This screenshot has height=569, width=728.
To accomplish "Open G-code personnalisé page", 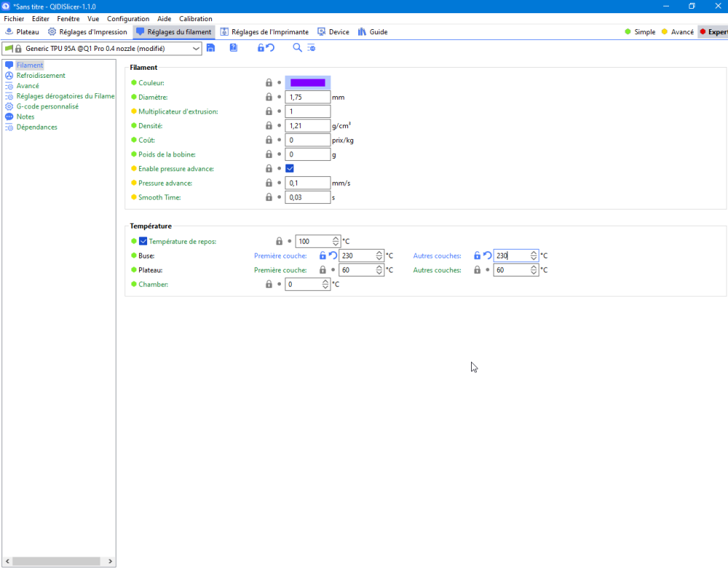I will coord(47,106).
